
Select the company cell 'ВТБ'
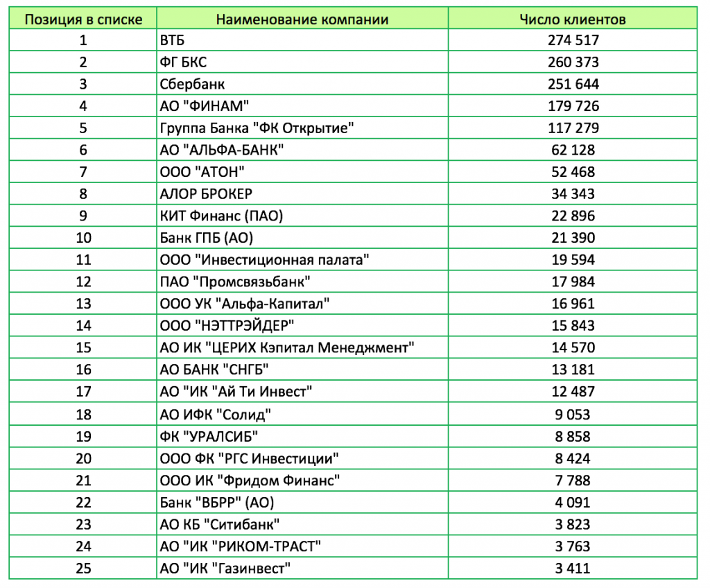(x=302, y=40)
